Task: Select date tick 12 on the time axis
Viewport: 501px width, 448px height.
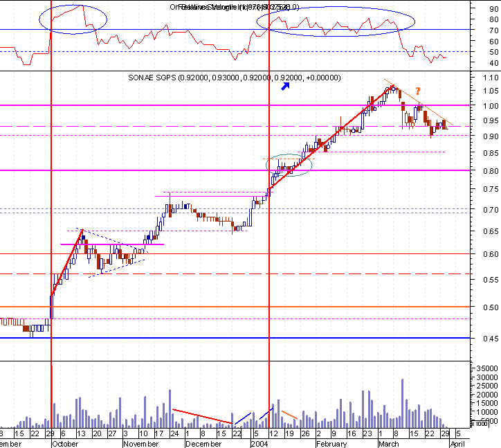Action: coord(273,433)
